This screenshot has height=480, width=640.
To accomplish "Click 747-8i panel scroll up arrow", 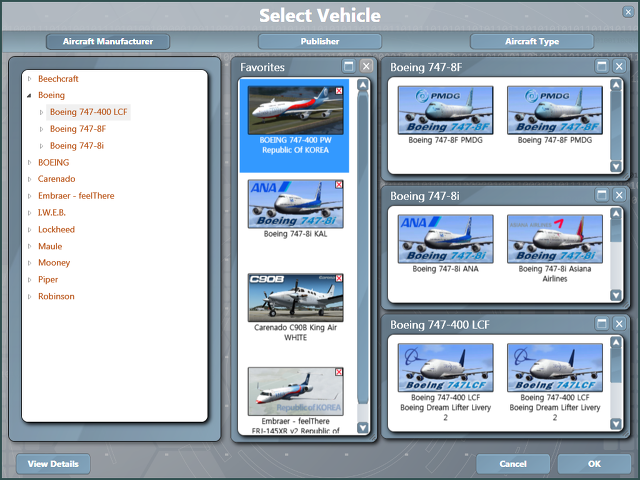I will 616,213.
